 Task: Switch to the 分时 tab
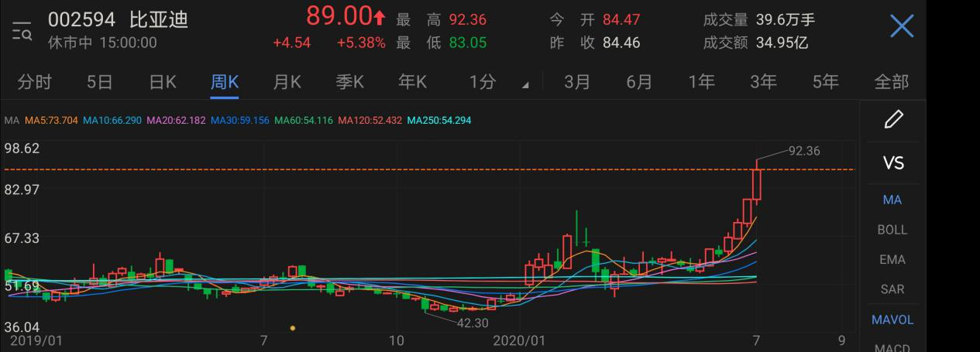[x=35, y=82]
